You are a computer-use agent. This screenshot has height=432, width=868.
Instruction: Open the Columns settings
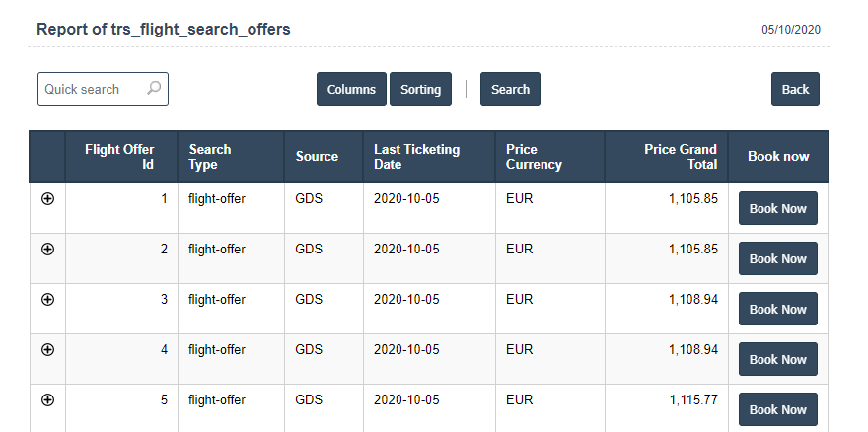351,89
